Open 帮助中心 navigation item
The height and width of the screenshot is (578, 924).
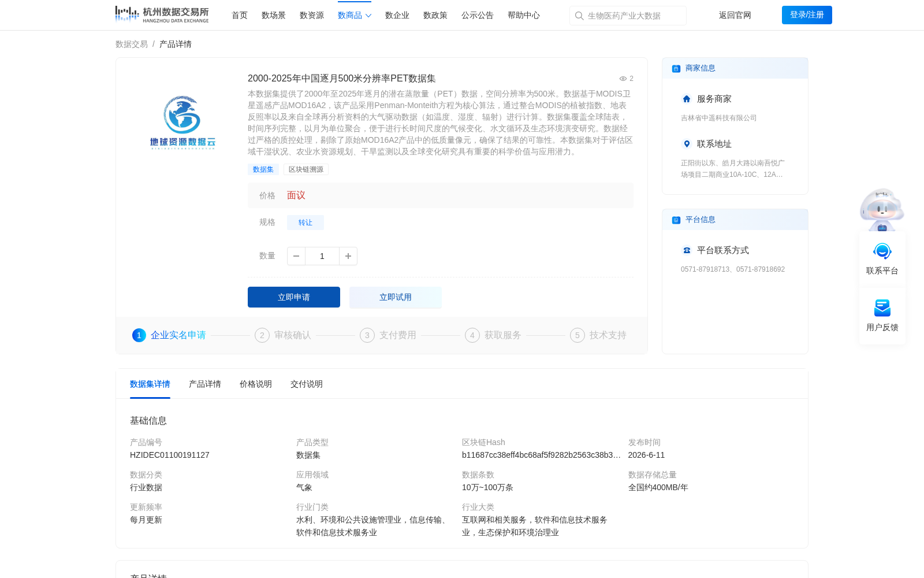[524, 15]
